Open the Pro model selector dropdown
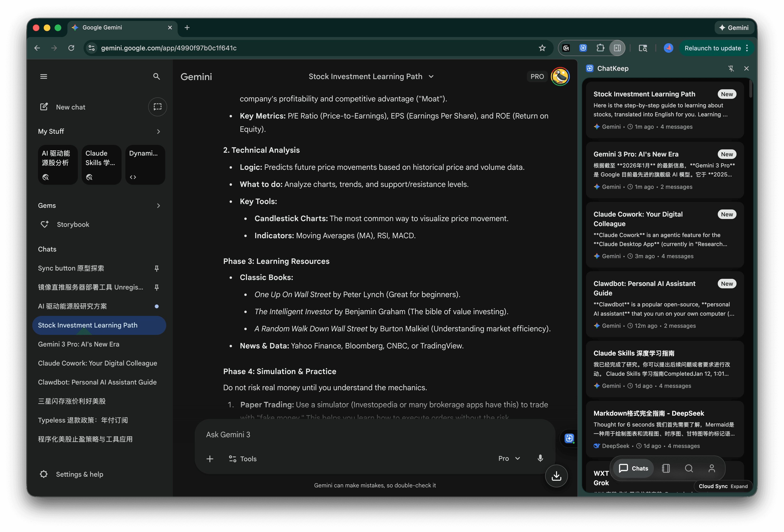784x532 pixels. (509, 458)
